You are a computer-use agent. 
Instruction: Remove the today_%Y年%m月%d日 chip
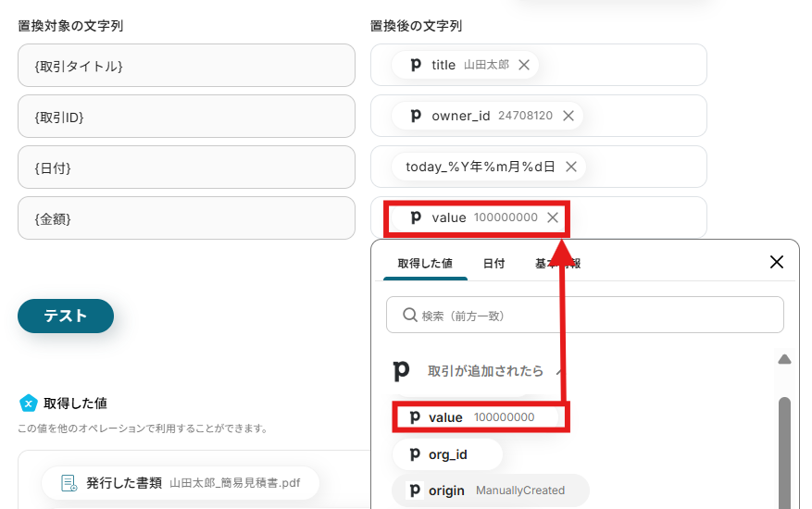(x=571, y=167)
